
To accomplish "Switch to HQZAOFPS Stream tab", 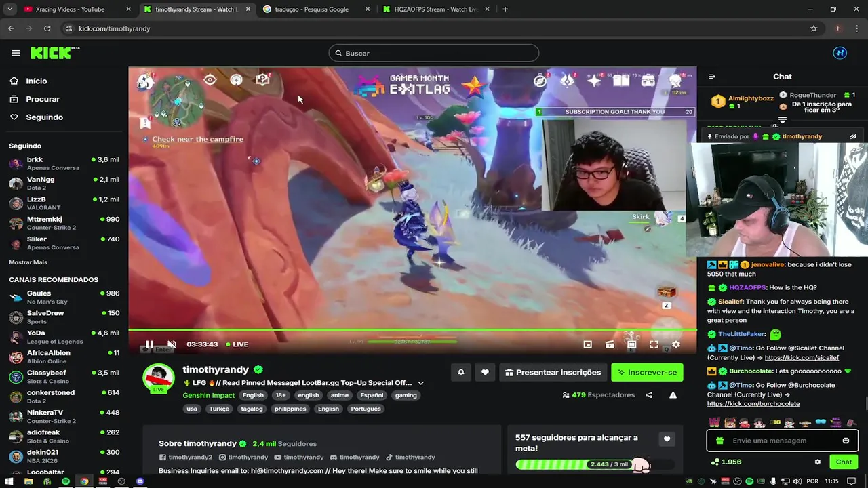I will click(436, 9).
